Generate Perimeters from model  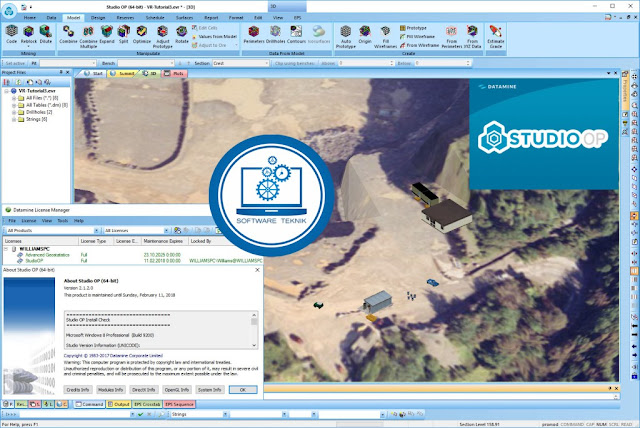pyautogui.click(x=254, y=34)
